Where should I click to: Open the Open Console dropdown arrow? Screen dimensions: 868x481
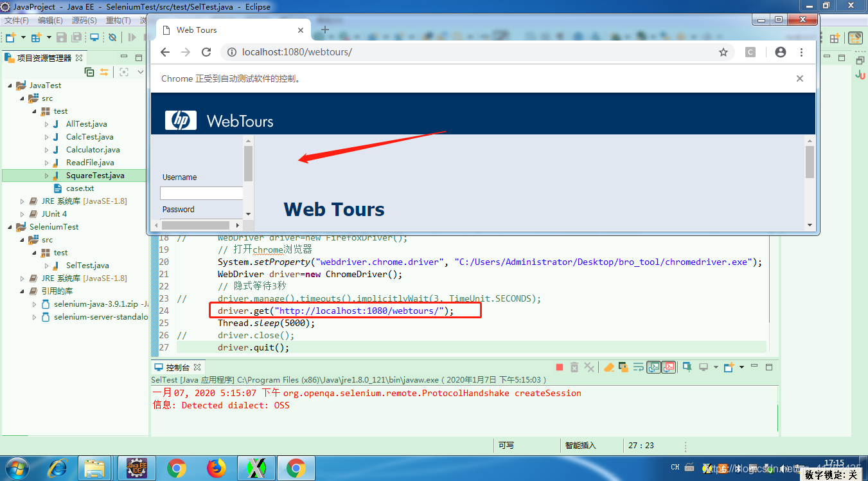[x=741, y=367]
